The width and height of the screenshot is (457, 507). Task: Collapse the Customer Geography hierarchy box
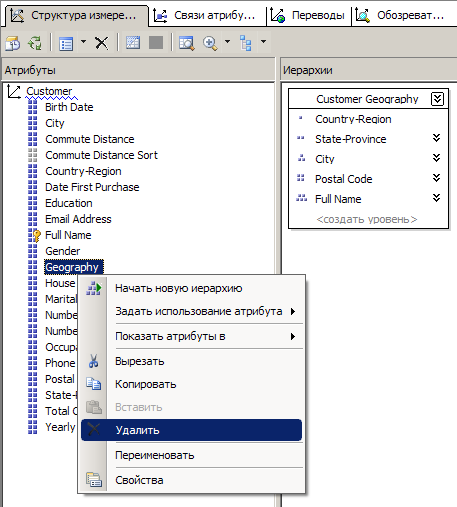(437, 99)
